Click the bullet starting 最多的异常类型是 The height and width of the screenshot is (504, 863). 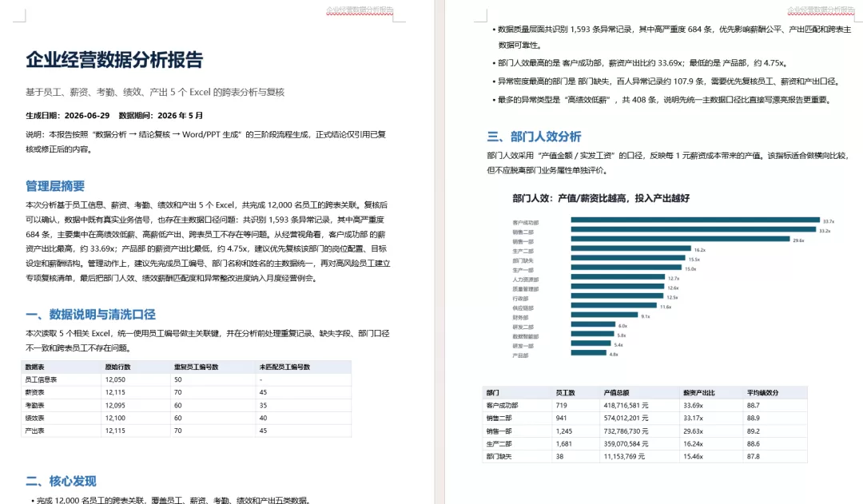[x=664, y=100]
